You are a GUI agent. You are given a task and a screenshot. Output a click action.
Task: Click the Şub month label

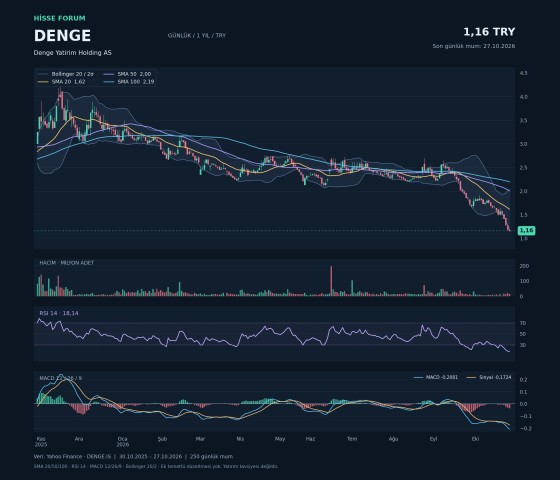pyautogui.click(x=162, y=439)
